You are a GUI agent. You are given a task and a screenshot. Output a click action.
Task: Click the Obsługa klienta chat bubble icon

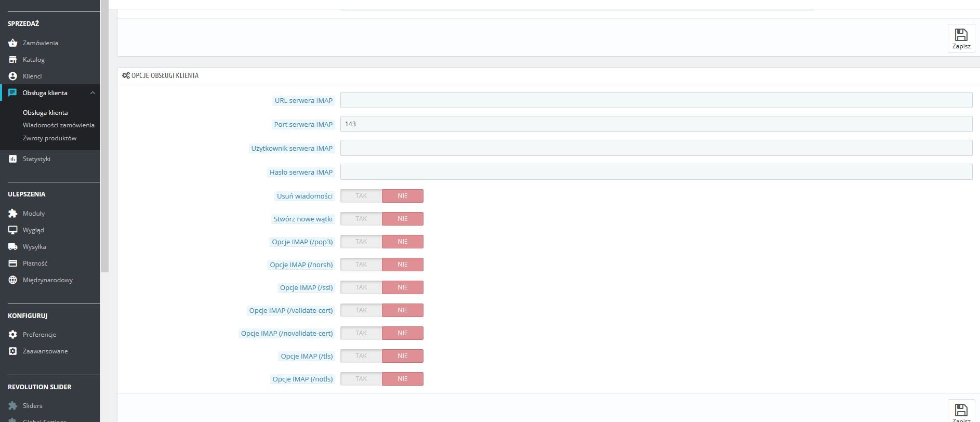click(x=12, y=93)
